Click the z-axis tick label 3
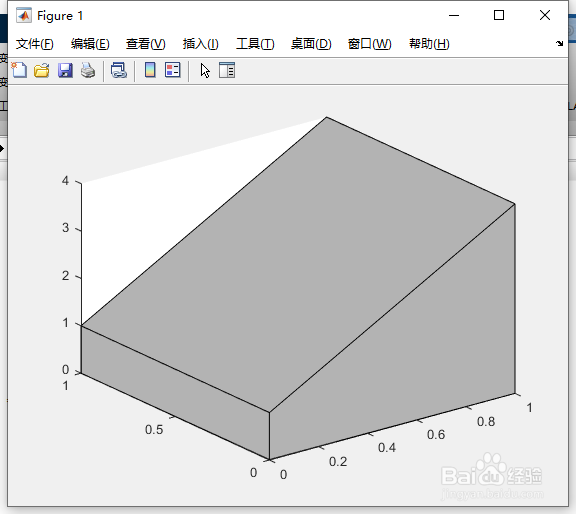The width and height of the screenshot is (576, 514). [x=65, y=228]
